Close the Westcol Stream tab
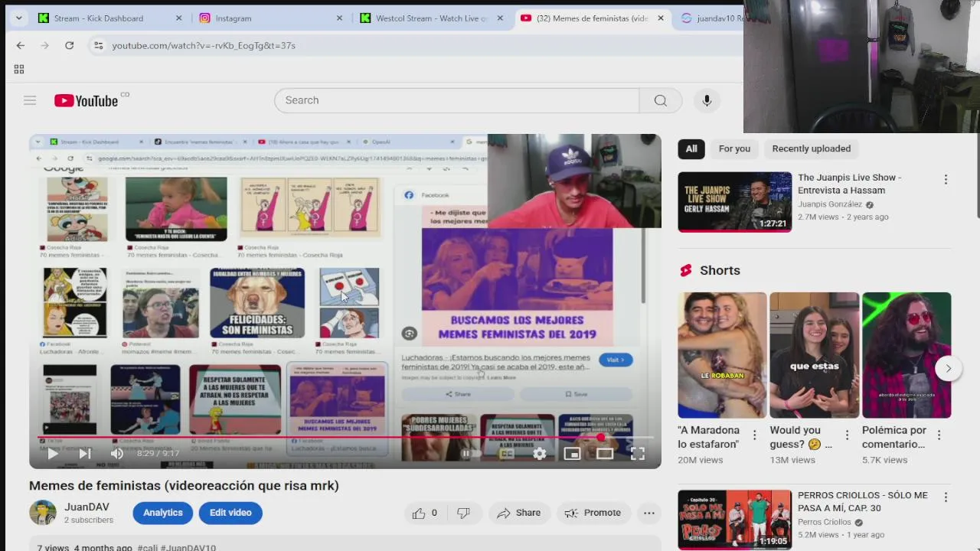Screen dimensions: 980x551 [x=500, y=18]
